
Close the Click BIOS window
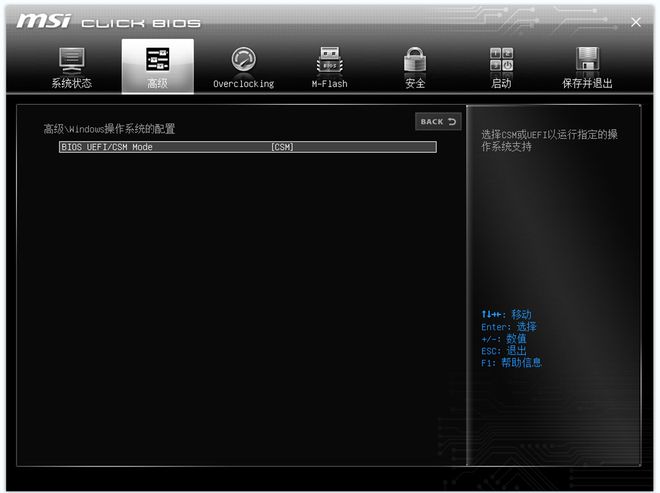coord(636,22)
